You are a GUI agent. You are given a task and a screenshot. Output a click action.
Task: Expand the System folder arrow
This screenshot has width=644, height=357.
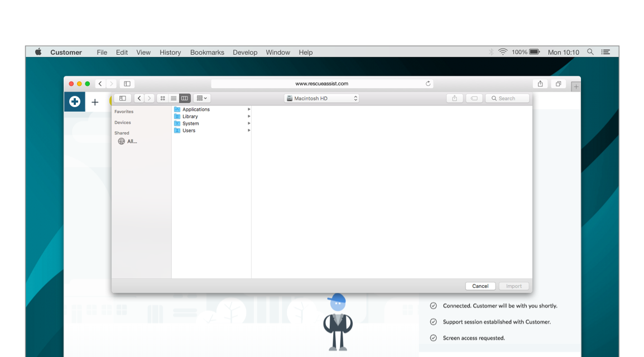coord(249,123)
